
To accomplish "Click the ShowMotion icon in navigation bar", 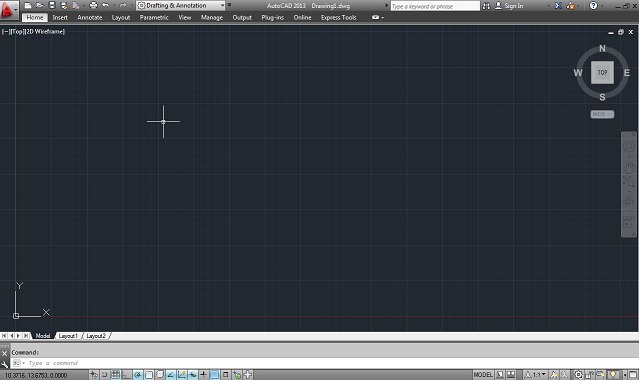I will pos(629,222).
